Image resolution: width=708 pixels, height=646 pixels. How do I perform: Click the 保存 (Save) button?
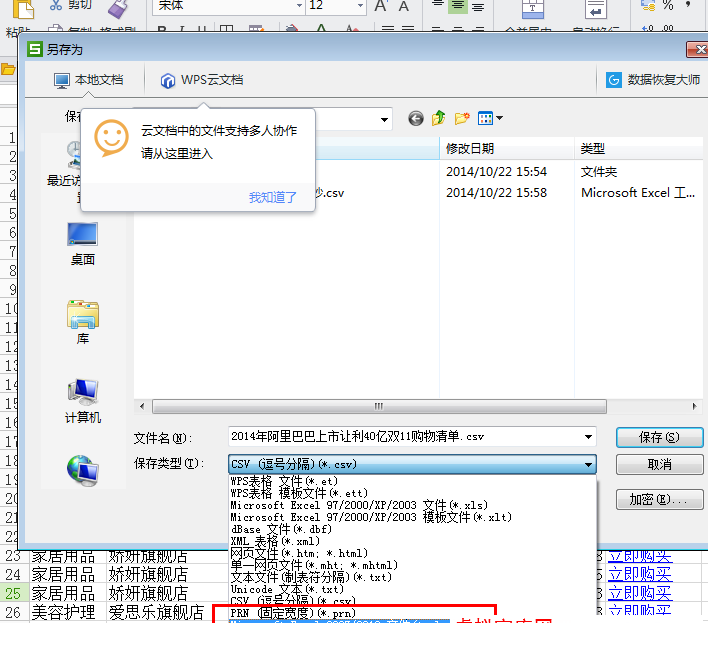(x=659, y=437)
